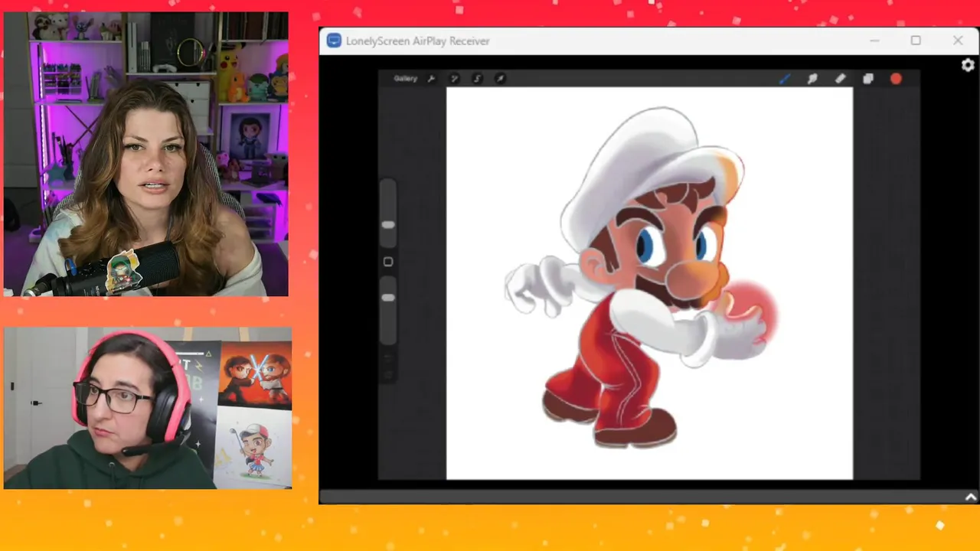Image resolution: width=980 pixels, height=551 pixels.
Task: Minimize the LonelyScreen window
Action: tap(874, 41)
